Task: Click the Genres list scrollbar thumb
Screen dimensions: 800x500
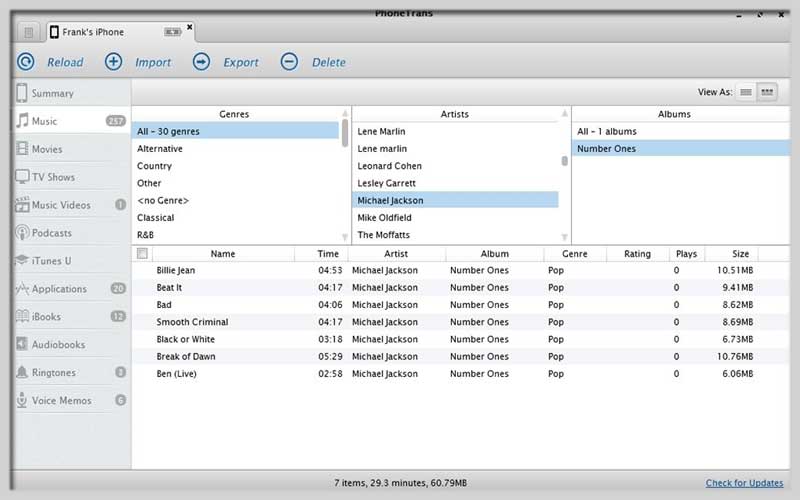Action: point(345,133)
